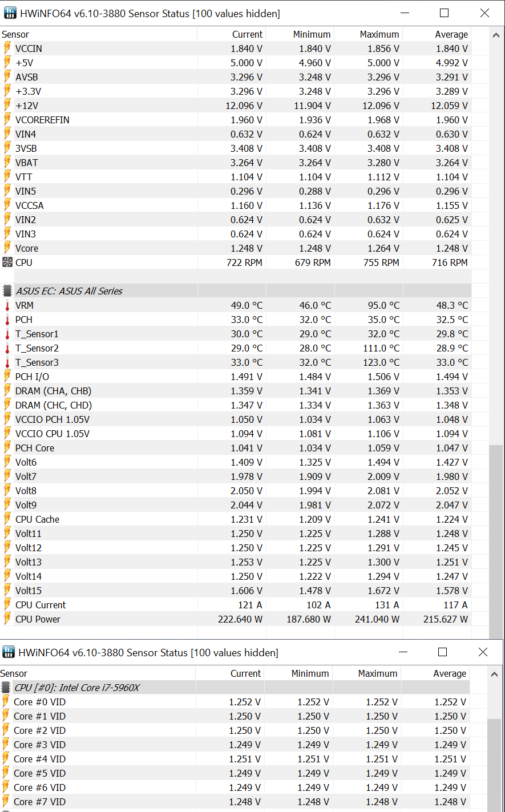Select the lightning icon for CPU Power
The image size is (505, 812).
click(7, 619)
